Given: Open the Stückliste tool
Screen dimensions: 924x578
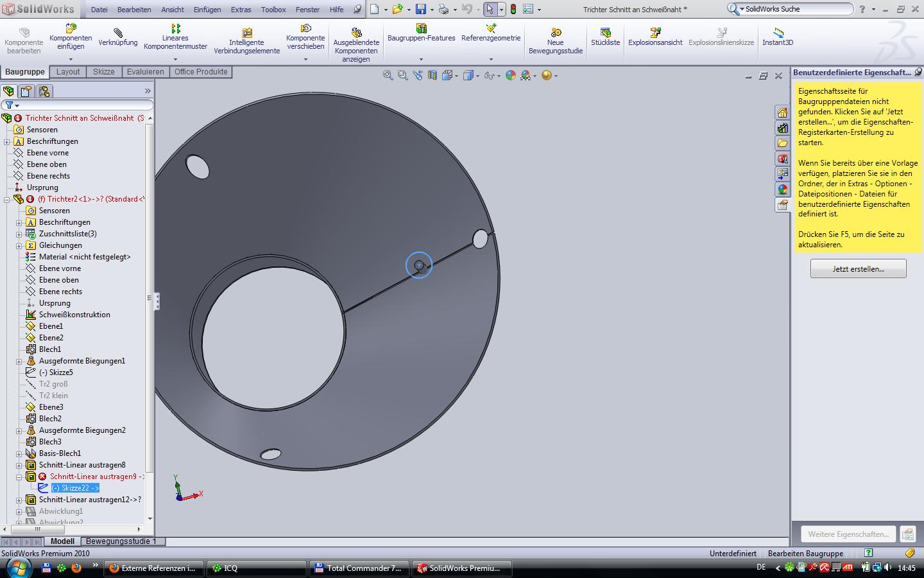Looking at the screenshot, I should click(605, 32).
